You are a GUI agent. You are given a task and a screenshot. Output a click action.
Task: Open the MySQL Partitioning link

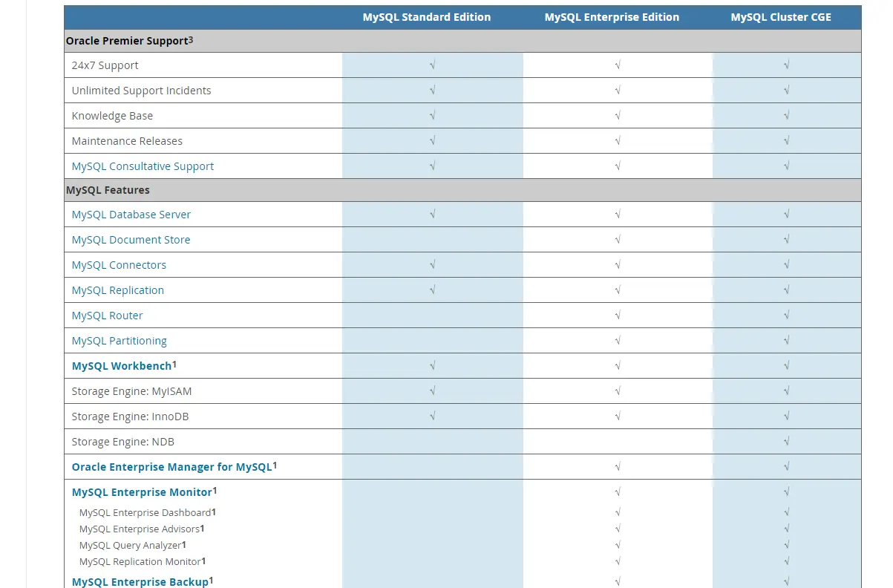point(120,341)
